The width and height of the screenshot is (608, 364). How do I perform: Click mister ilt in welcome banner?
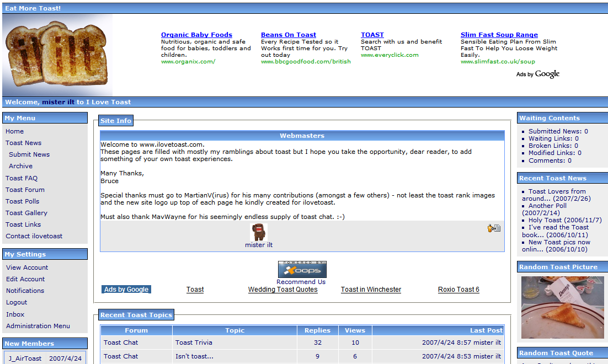[x=58, y=103]
